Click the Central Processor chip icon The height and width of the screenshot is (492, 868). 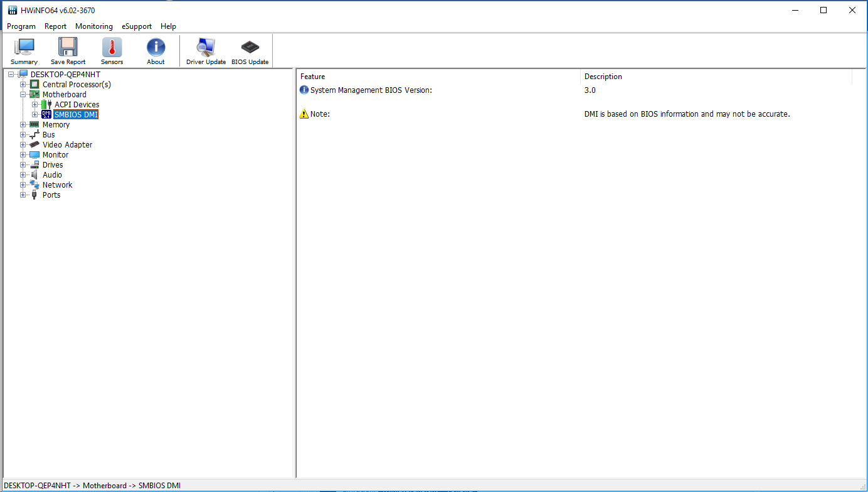pyautogui.click(x=35, y=84)
